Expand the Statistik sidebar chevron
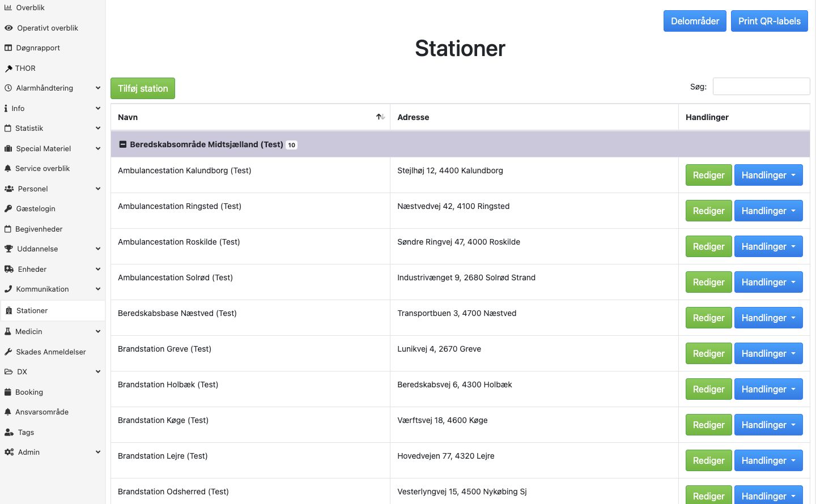 tap(98, 129)
